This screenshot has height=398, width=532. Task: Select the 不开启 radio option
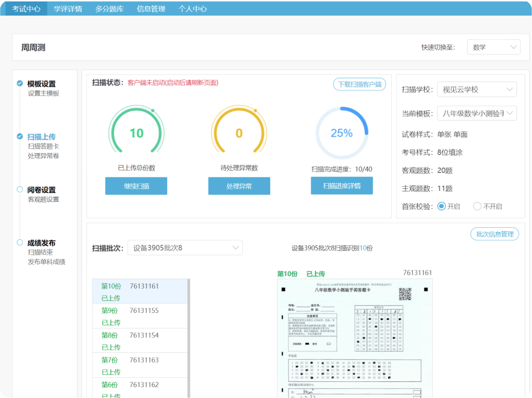(x=477, y=206)
